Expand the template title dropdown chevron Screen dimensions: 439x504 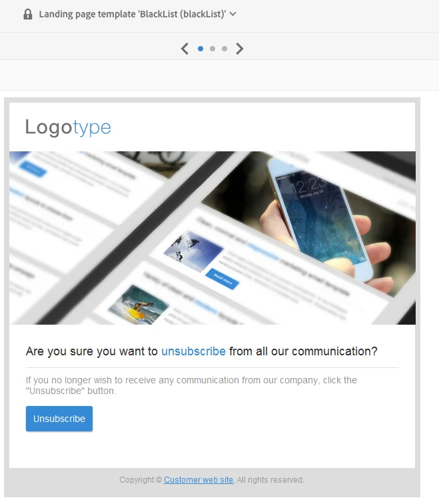coord(233,14)
